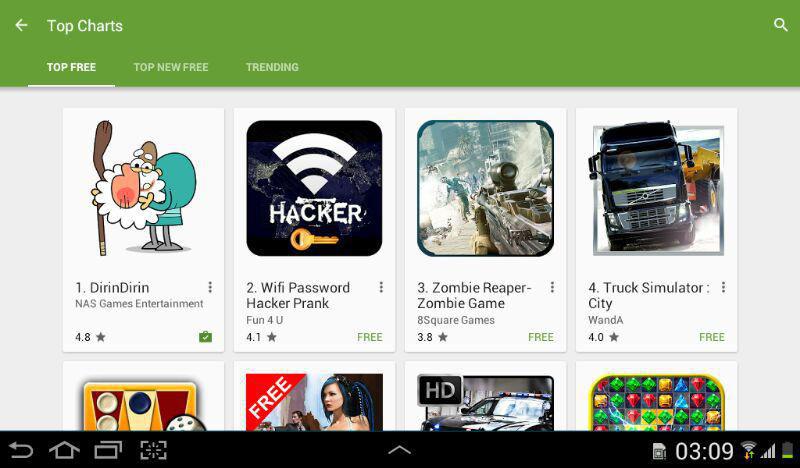This screenshot has height=468, width=800.
Task: Open the search magnifier icon
Action: 780,24
